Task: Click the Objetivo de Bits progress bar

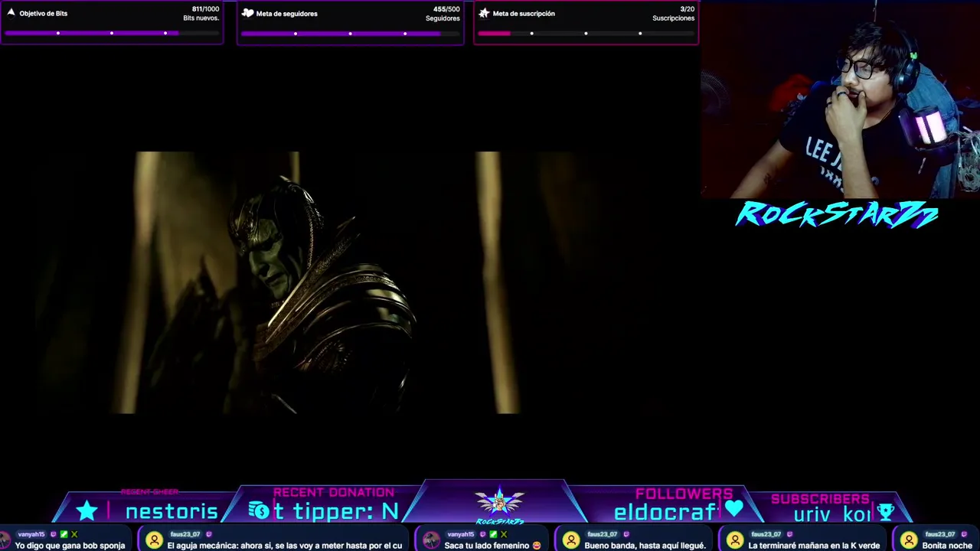Action: [x=112, y=33]
